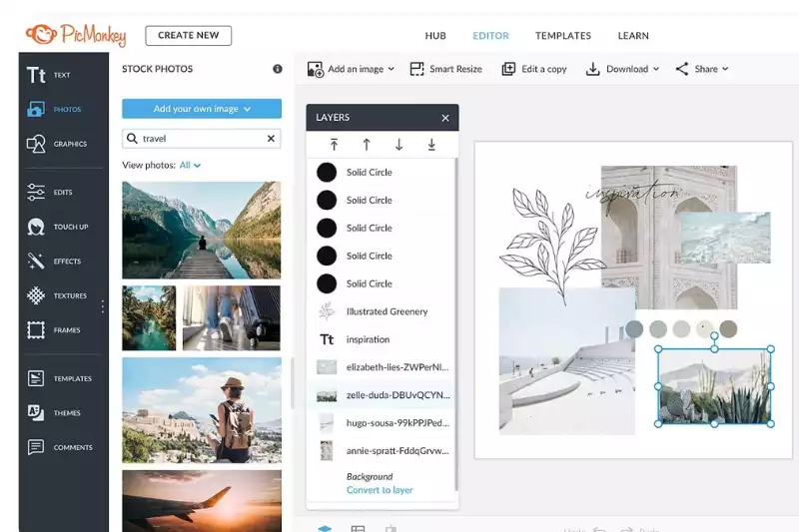Screen dimensions: 799x532
Task: Select the zelle-duda image layer
Action: [x=381, y=394]
